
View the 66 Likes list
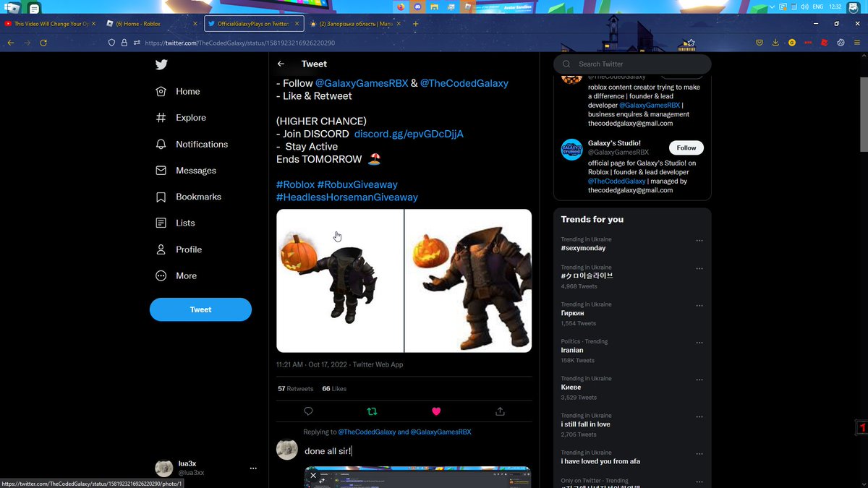point(334,388)
